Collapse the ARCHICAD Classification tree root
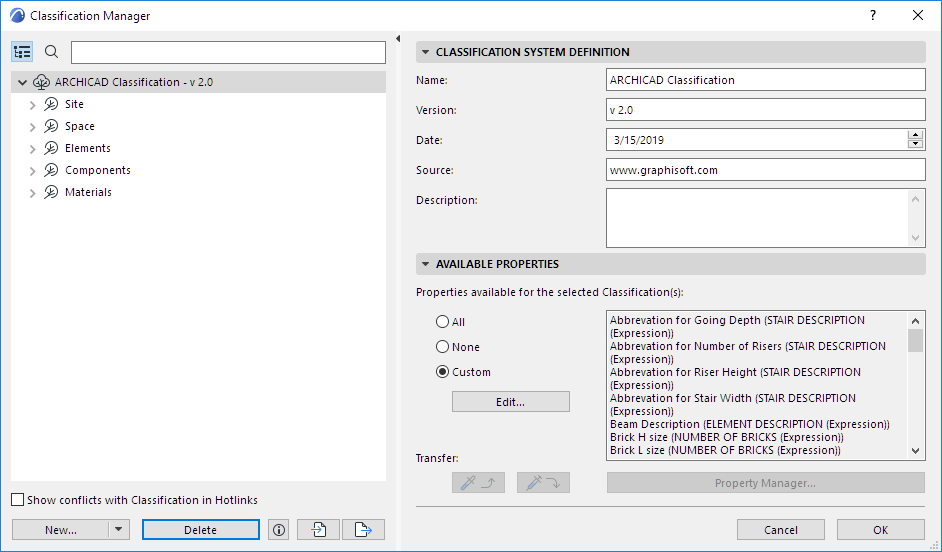Viewport: 942px width, 552px height. tap(22, 82)
